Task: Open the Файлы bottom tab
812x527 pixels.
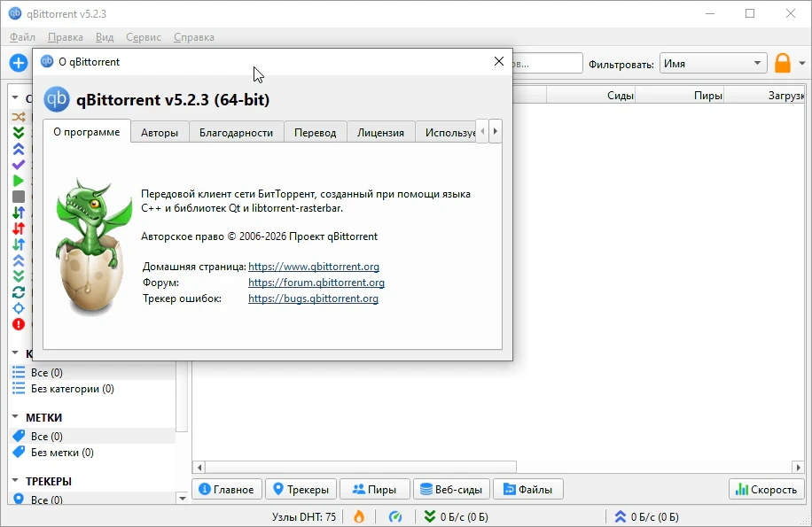Action: click(x=527, y=489)
